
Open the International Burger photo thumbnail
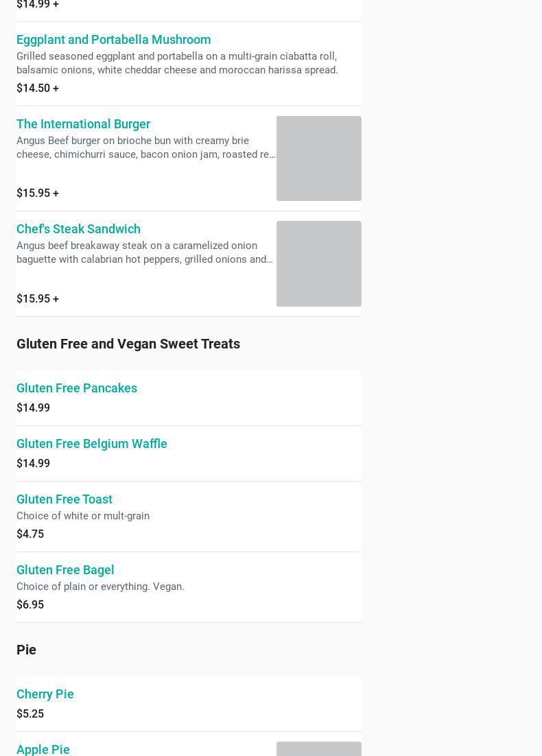(318, 158)
